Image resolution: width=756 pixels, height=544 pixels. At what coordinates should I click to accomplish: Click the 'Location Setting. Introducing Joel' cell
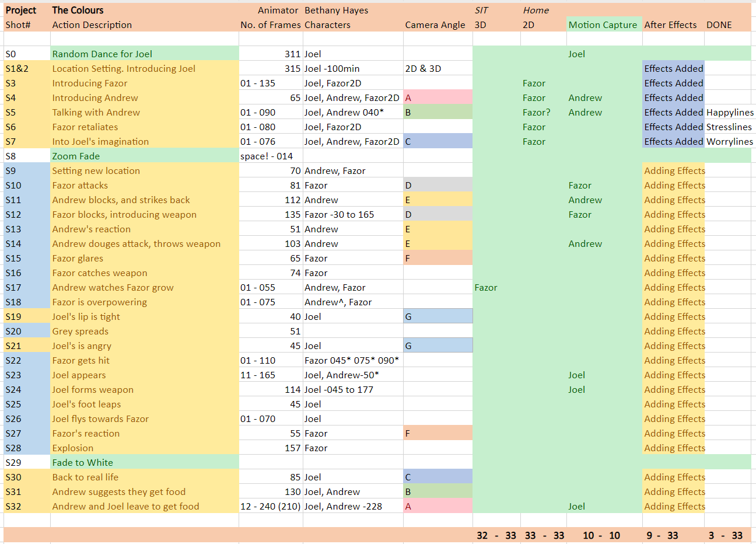click(x=145, y=68)
